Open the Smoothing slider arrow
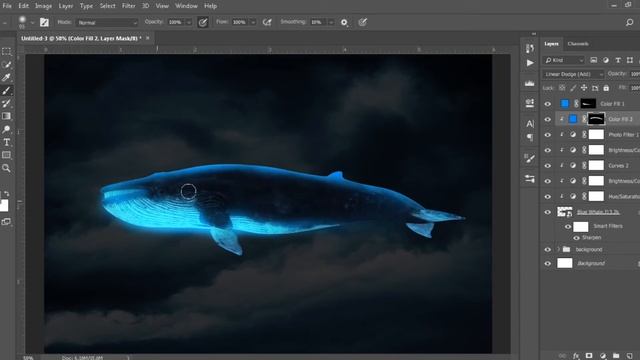 (x=331, y=22)
